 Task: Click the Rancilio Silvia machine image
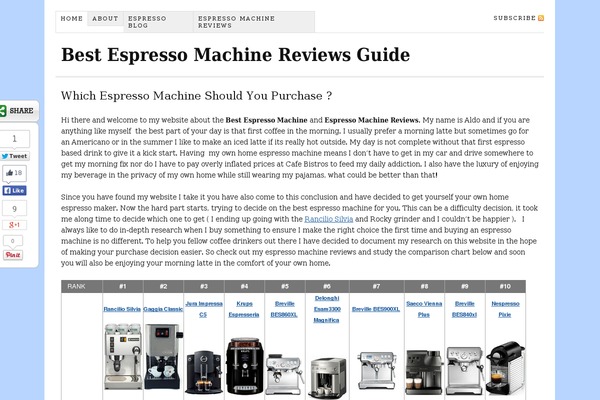click(123, 356)
